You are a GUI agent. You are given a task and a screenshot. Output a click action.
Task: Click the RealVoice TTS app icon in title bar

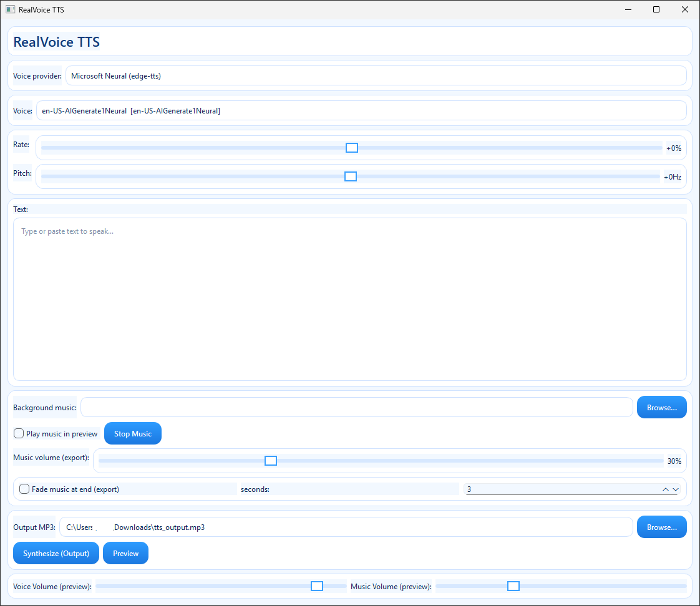(x=10, y=9)
